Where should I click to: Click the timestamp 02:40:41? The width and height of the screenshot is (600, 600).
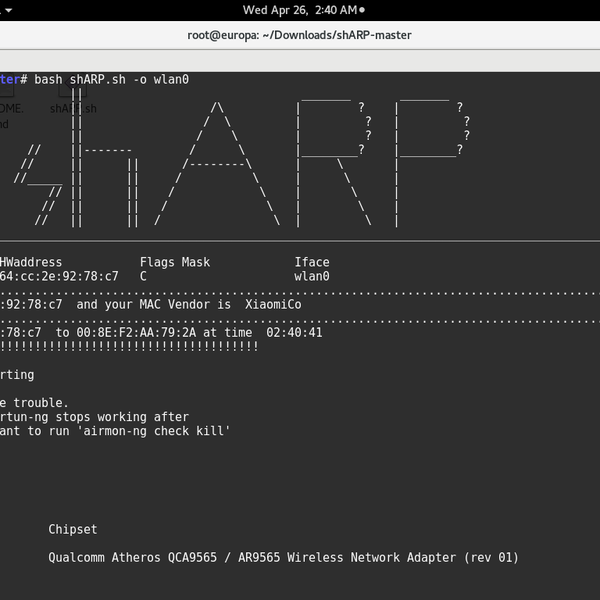pos(294,333)
